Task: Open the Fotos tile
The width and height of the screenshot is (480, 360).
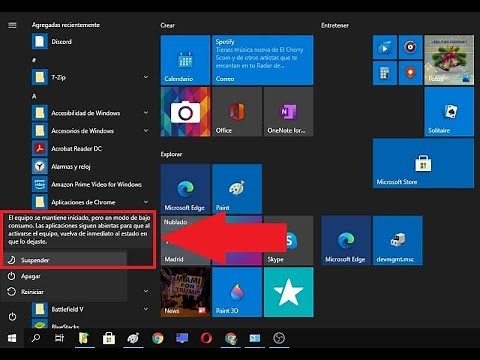Action: 449,60
